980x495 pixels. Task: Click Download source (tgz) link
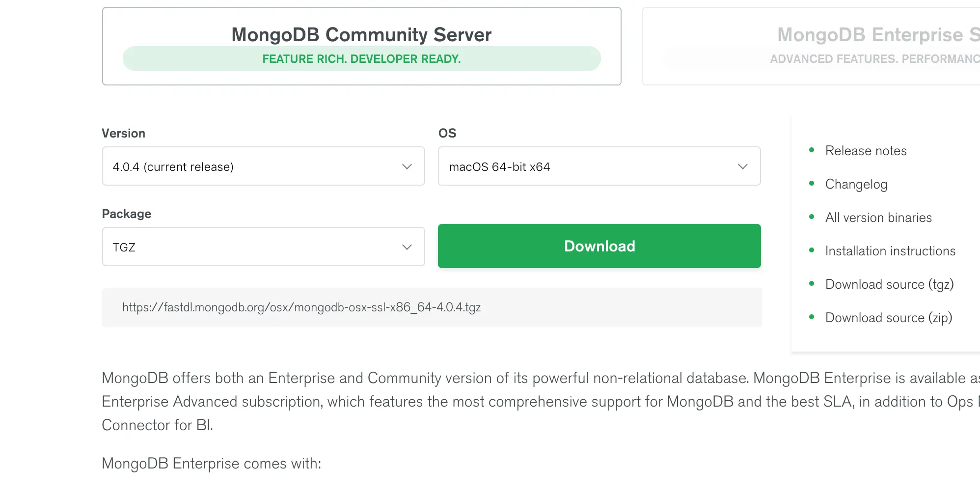(x=889, y=284)
